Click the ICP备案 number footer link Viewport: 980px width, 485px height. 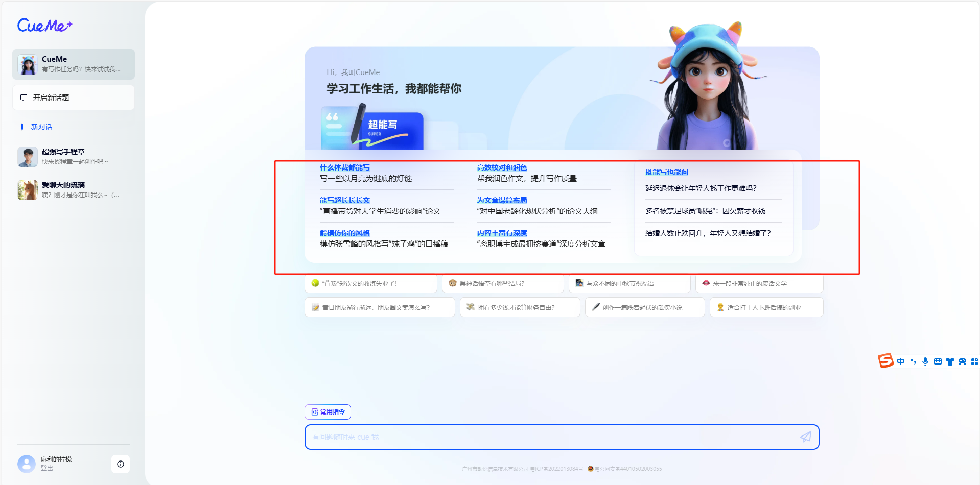click(556, 469)
